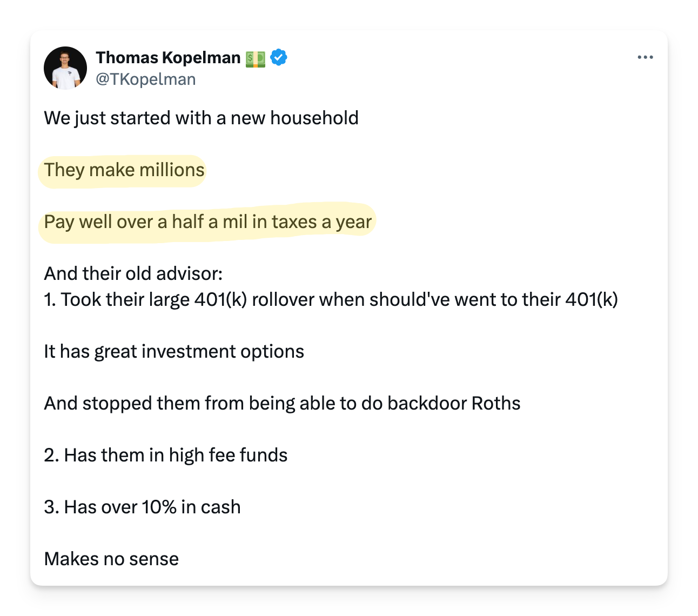Viewport: 698px width, 616px height.
Task: Click '2. Has them in high fee funds'
Action: pyautogui.click(x=165, y=456)
